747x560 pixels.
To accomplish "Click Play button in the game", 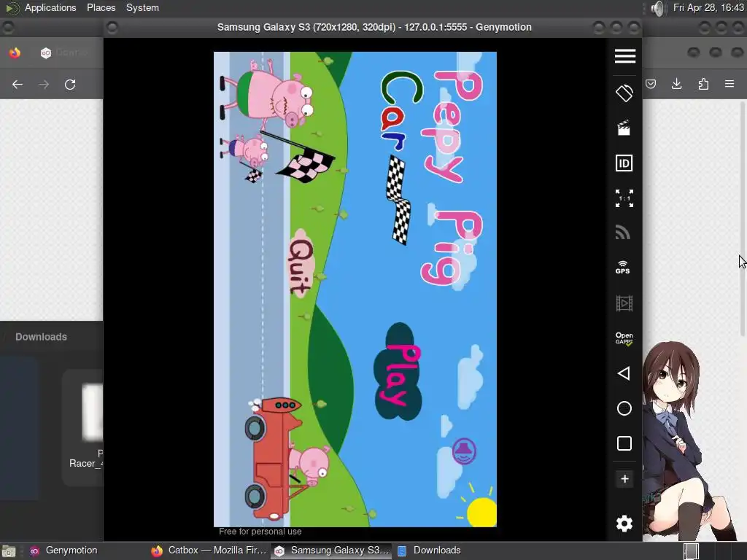I will (398, 372).
